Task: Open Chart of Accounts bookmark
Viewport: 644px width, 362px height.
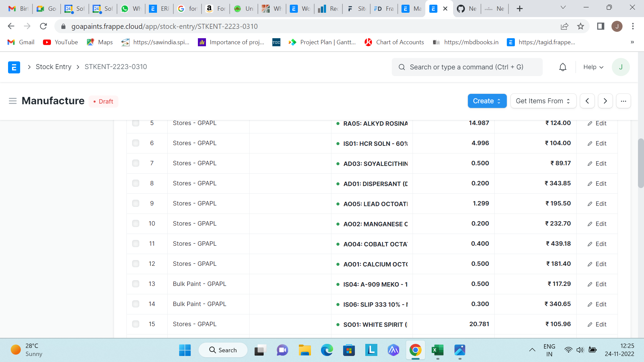Action: [x=394, y=42]
